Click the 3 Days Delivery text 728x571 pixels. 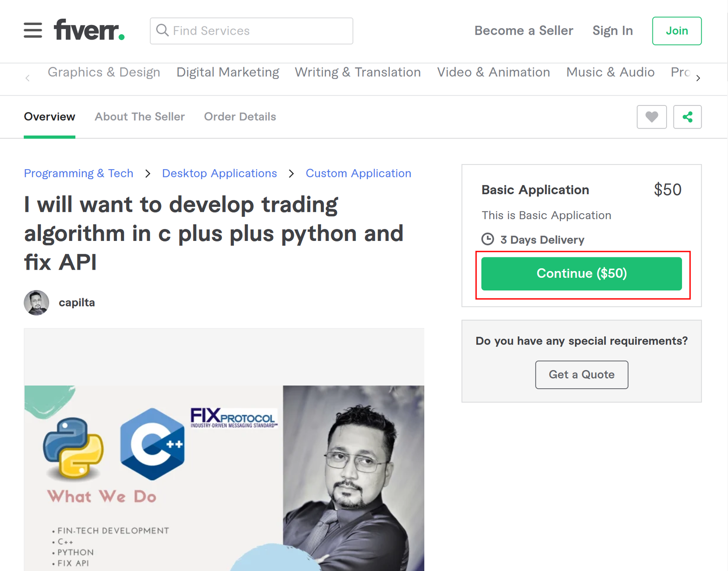coord(542,240)
